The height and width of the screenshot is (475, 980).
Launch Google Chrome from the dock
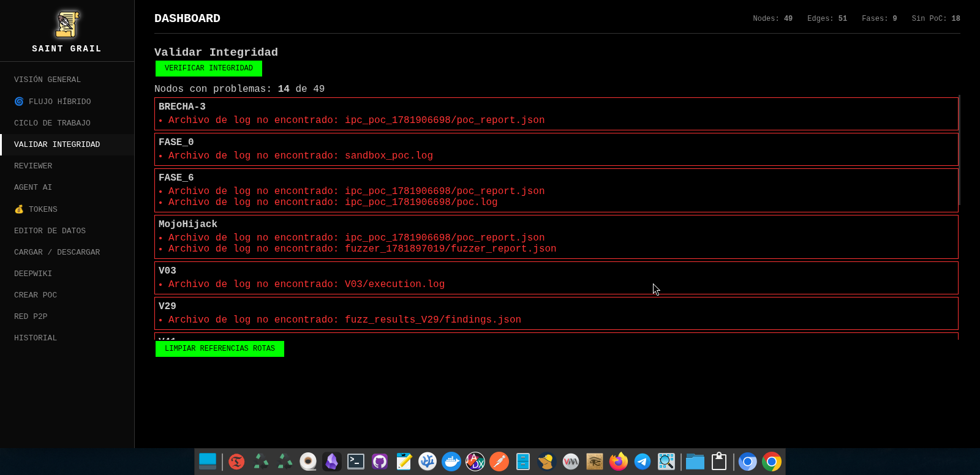(x=772, y=462)
